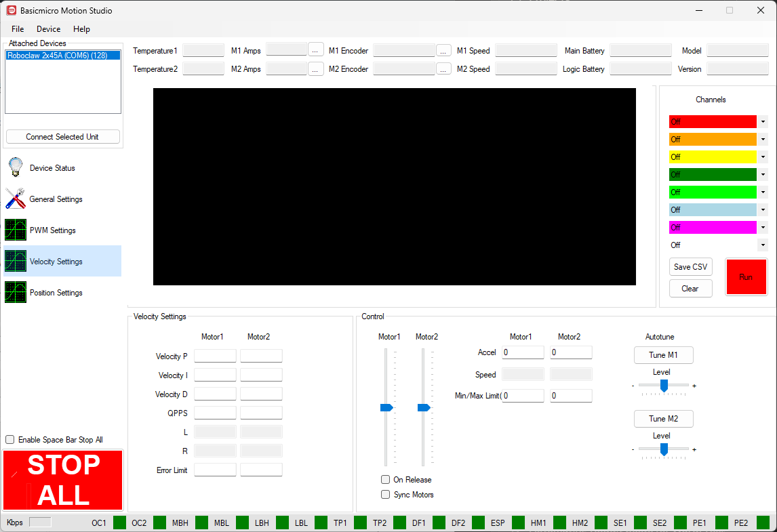This screenshot has height=532, width=777.
Task: Click the LBL green status indicator
Action: (321, 523)
